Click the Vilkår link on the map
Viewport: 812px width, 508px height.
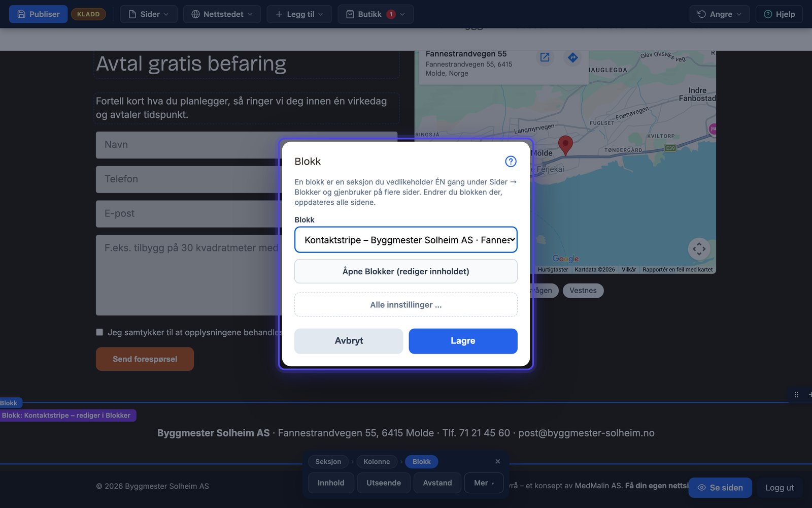(629, 270)
